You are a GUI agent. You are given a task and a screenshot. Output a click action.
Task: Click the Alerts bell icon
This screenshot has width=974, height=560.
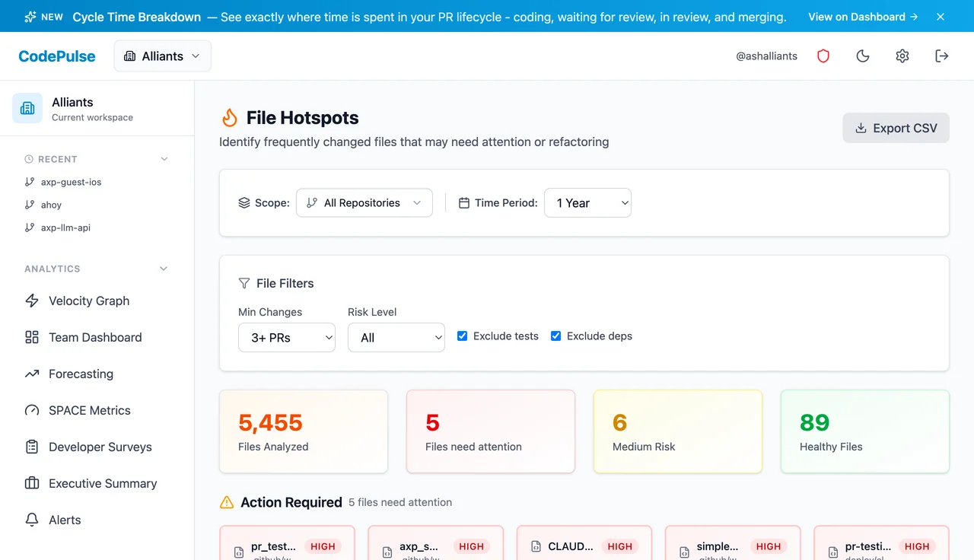coord(32,520)
